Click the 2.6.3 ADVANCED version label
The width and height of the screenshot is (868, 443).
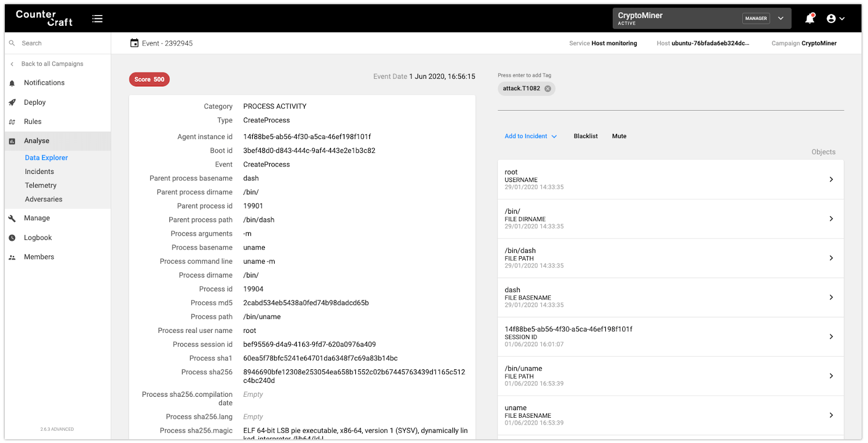click(x=57, y=429)
